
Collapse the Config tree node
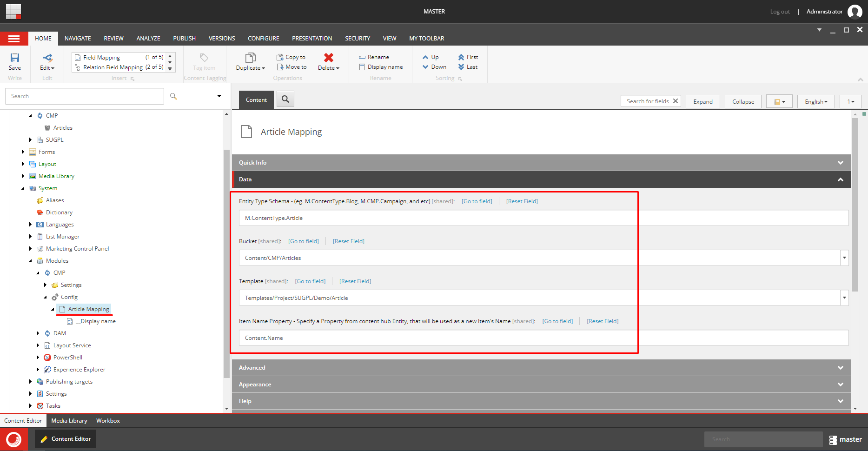pyautogui.click(x=46, y=297)
